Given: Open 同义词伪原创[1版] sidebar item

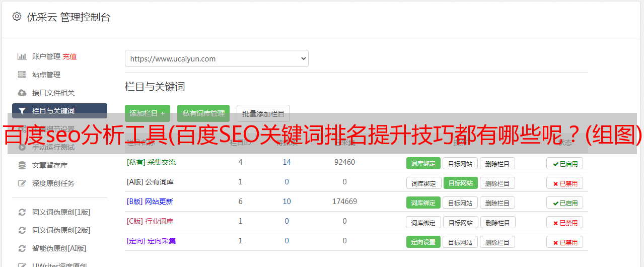Looking at the screenshot, I should [x=61, y=212].
